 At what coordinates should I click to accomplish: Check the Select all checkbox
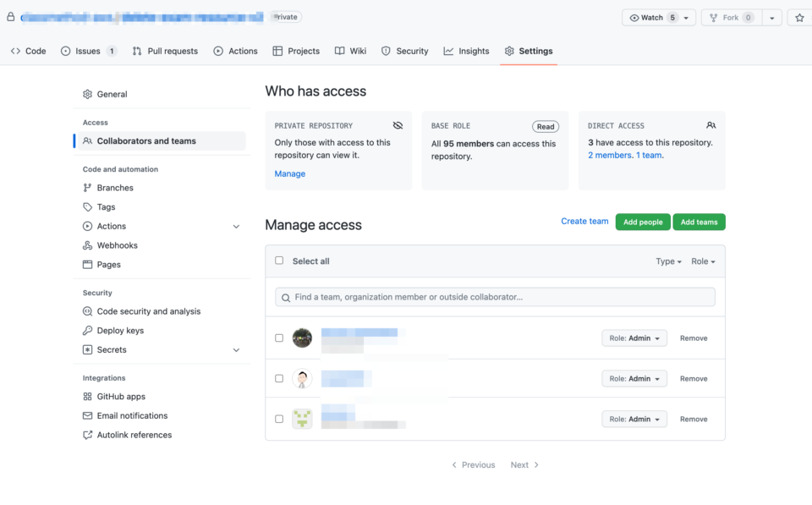click(279, 261)
